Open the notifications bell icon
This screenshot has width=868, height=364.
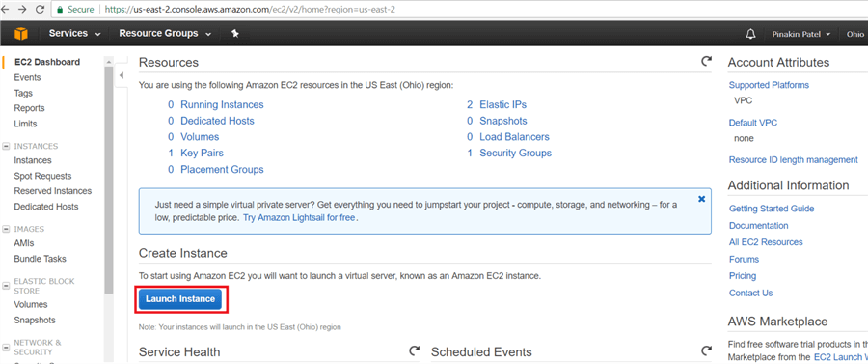[x=750, y=34]
